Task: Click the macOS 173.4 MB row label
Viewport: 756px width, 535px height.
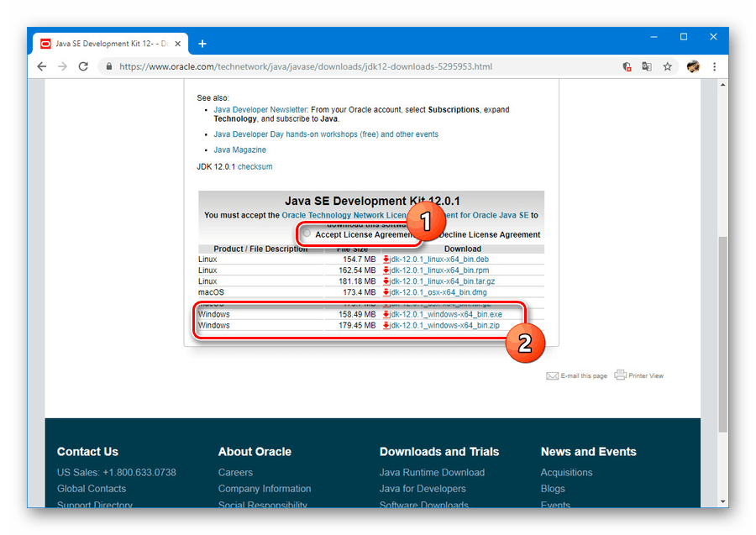Action: (x=211, y=292)
